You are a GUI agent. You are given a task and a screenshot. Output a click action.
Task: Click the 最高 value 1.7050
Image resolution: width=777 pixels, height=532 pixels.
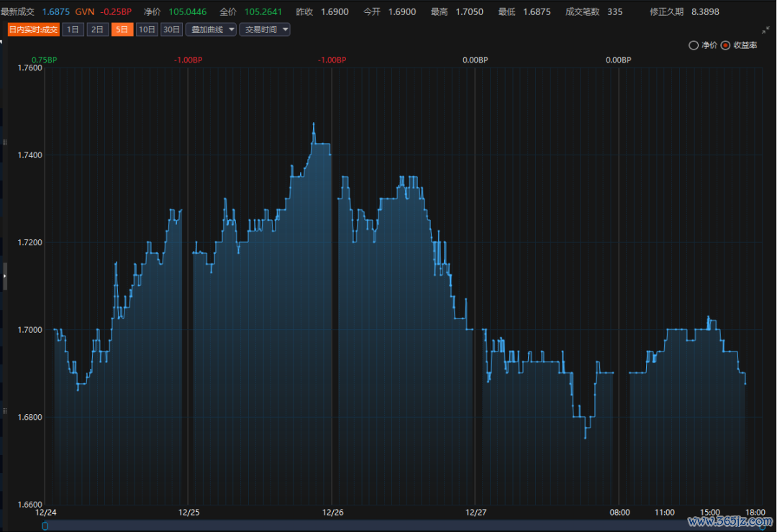point(470,12)
